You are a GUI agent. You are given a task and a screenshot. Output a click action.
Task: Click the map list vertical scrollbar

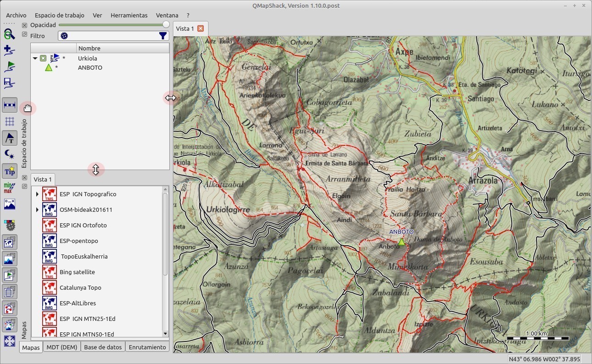pos(165,235)
